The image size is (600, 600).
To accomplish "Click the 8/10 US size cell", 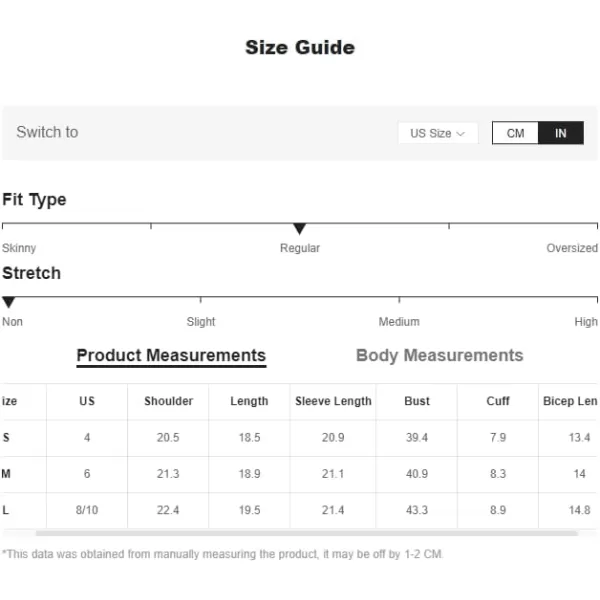I will coord(87,510).
